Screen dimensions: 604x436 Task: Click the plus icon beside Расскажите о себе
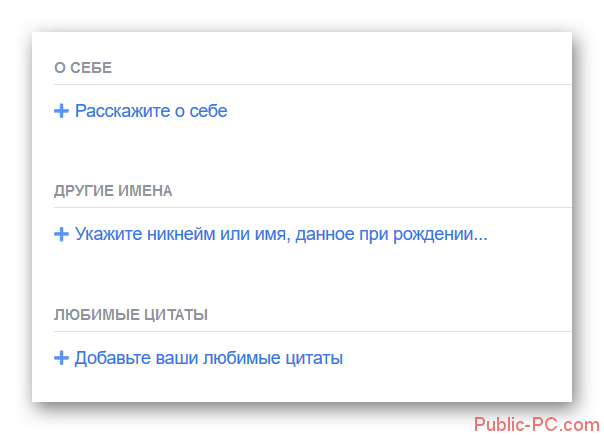click(x=61, y=111)
